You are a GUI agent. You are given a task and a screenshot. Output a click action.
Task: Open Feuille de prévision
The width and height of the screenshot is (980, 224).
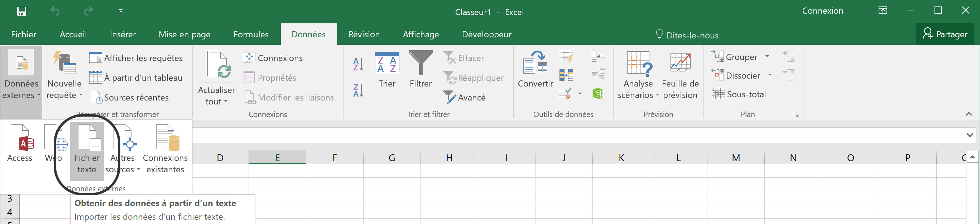tap(680, 76)
